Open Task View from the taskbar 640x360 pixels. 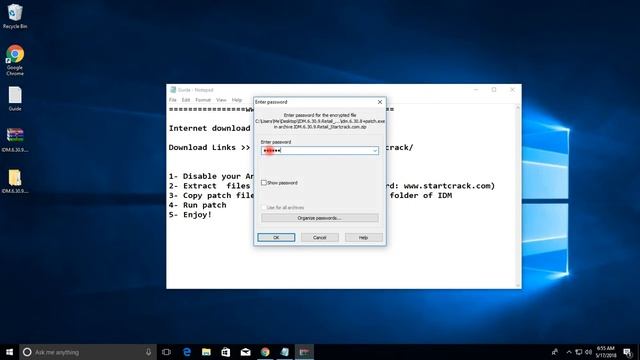pos(166,352)
